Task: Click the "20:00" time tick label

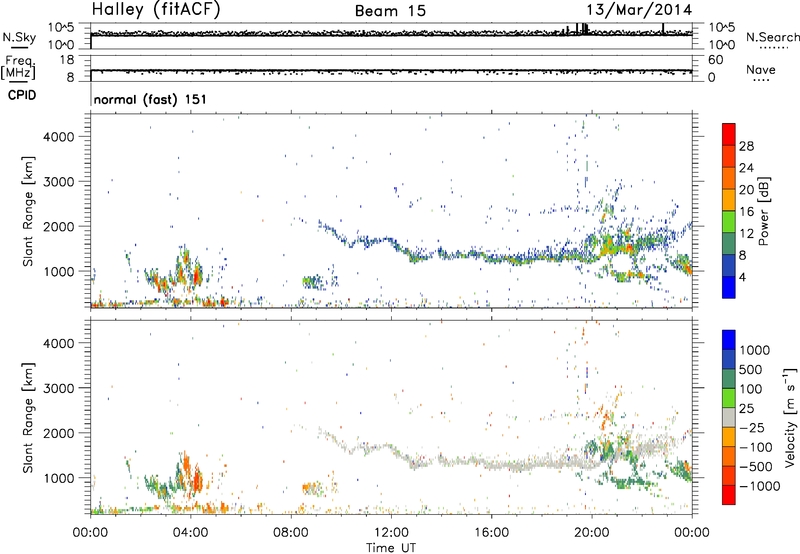Action: coord(592,533)
